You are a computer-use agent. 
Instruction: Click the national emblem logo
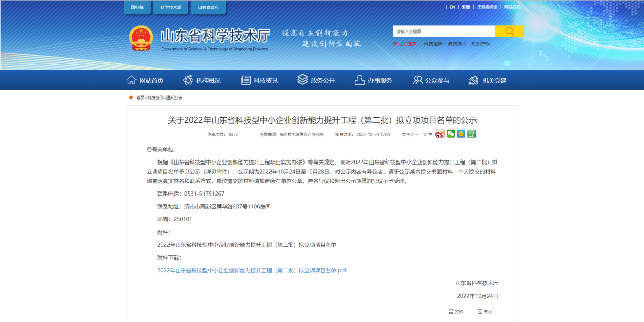[141, 38]
